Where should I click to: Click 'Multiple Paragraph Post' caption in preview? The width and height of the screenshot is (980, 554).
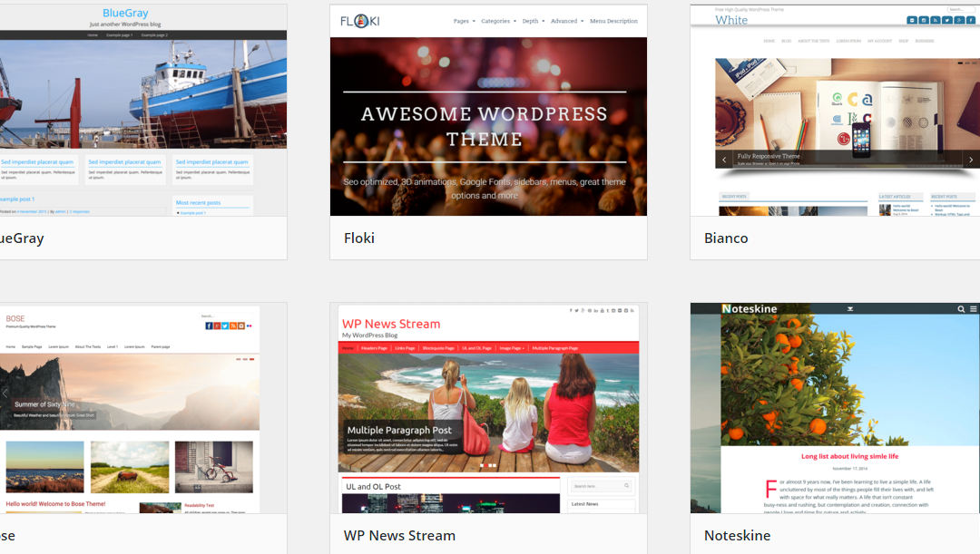[398, 431]
